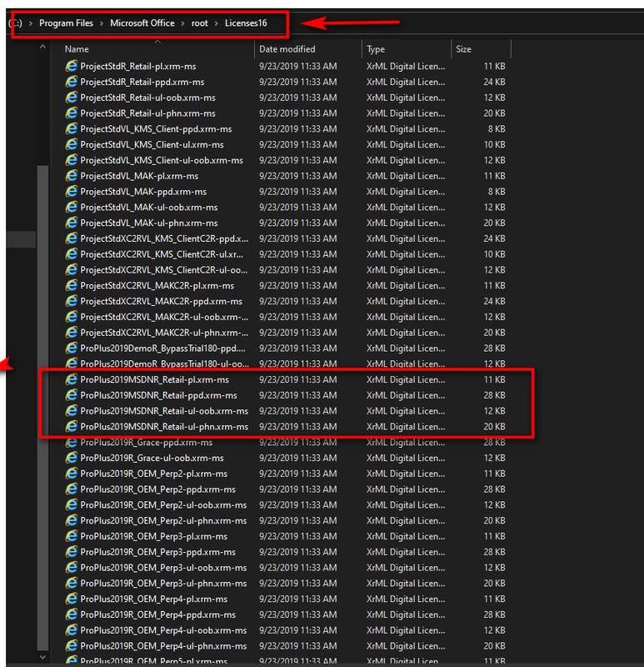Screen dimensions: 644x667
Task: Select file ProjectStdXC2RVL_KMS_ClientC2R-ppd.x...
Action: (164, 238)
